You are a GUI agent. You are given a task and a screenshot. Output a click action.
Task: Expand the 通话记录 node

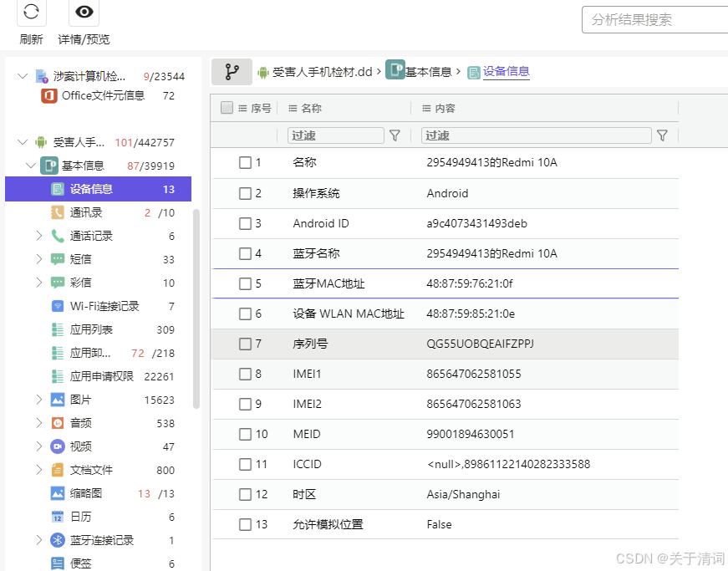pyautogui.click(x=39, y=236)
